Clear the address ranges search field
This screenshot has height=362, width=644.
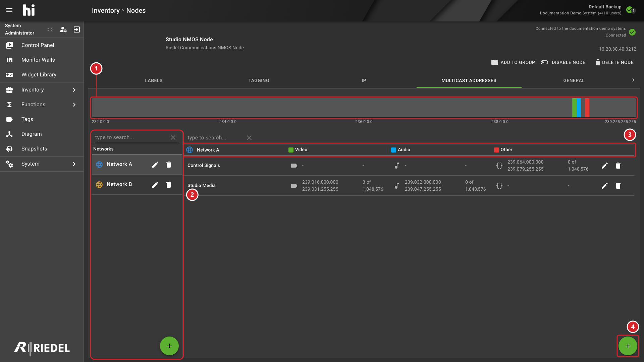click(x=249, y=138)
